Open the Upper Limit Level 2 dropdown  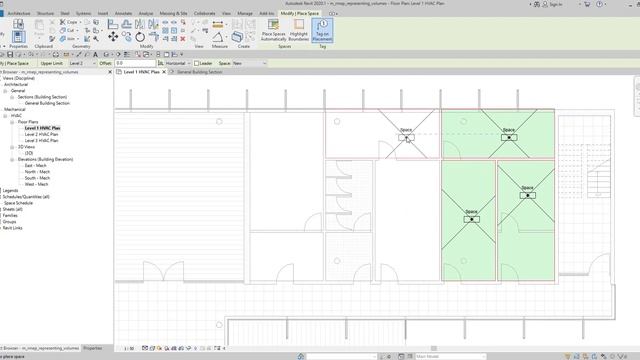(82, 63)
